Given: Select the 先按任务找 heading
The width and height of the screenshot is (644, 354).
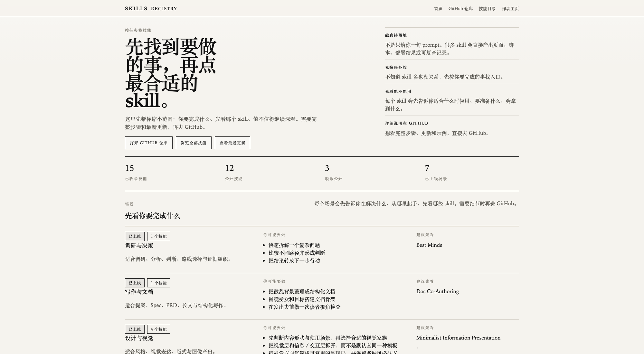Looking at the screenshot, I should pyautogui.click(x=396, y=68).
